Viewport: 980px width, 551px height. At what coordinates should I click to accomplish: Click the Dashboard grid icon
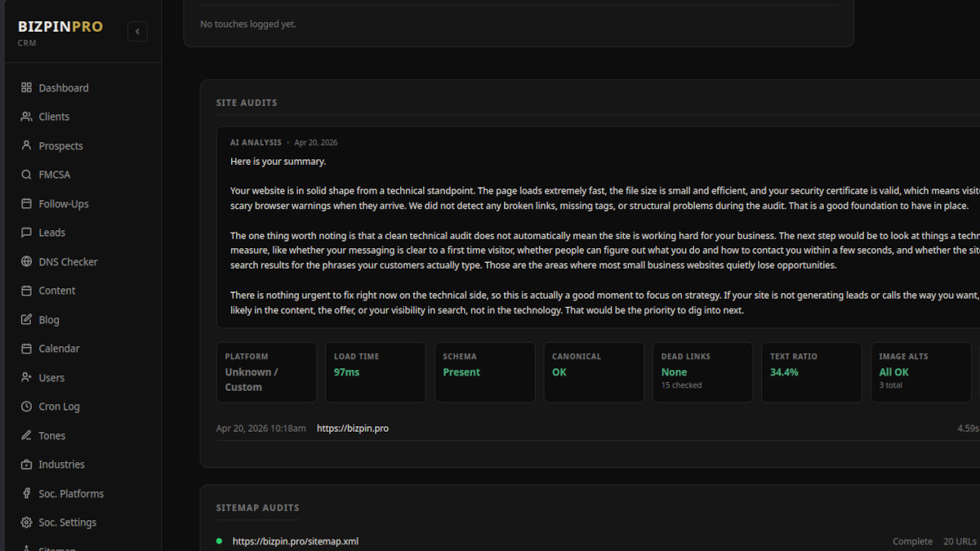coord(26,88)
